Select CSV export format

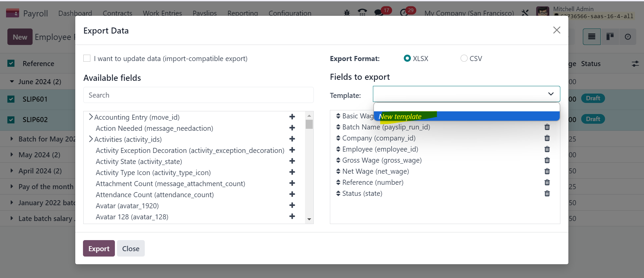[x=464, y=58]
